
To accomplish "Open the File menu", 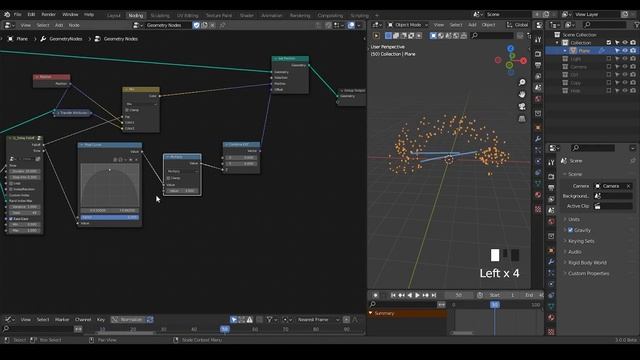I will pos(18,14).
